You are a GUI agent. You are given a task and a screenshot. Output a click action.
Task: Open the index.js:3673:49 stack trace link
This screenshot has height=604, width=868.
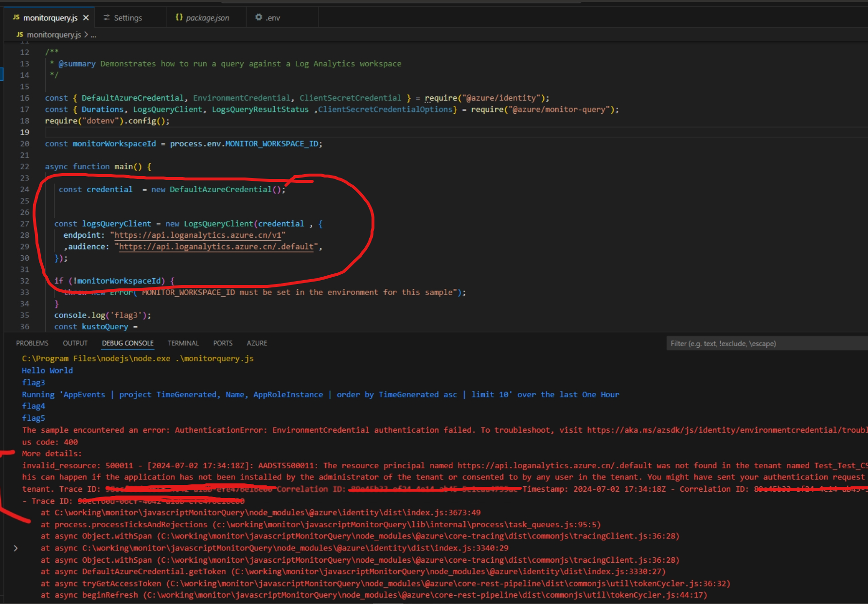click(x=267, y=513)
